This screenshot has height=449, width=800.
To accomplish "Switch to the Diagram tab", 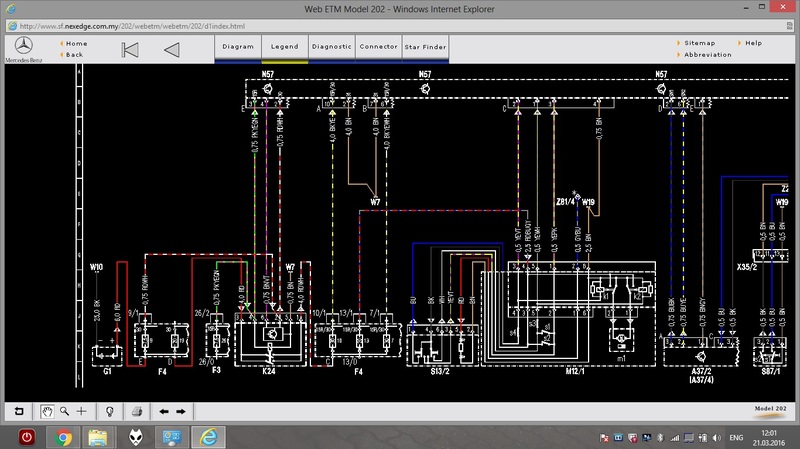I will click(x=238, y=47).
